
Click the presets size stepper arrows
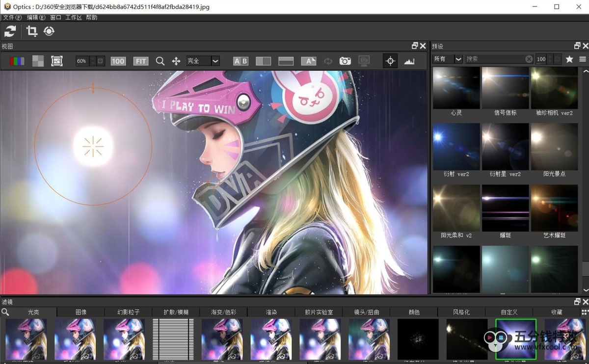tap(550, 59)
